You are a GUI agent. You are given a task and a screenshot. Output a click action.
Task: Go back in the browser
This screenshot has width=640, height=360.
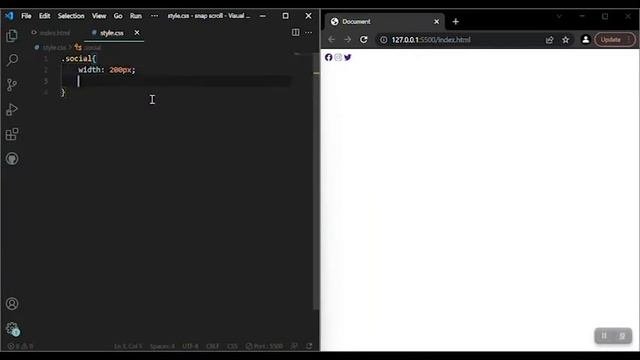tap(331, 40)
